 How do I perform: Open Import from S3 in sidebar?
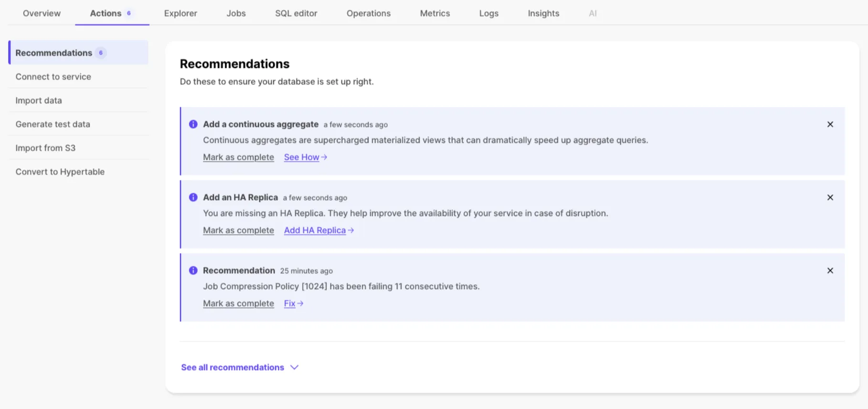pos(78,148)
